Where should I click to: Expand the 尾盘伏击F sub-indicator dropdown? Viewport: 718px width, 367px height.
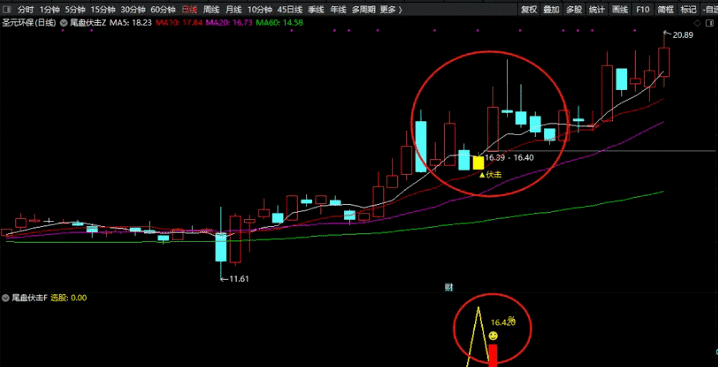[x=5, y=298]
